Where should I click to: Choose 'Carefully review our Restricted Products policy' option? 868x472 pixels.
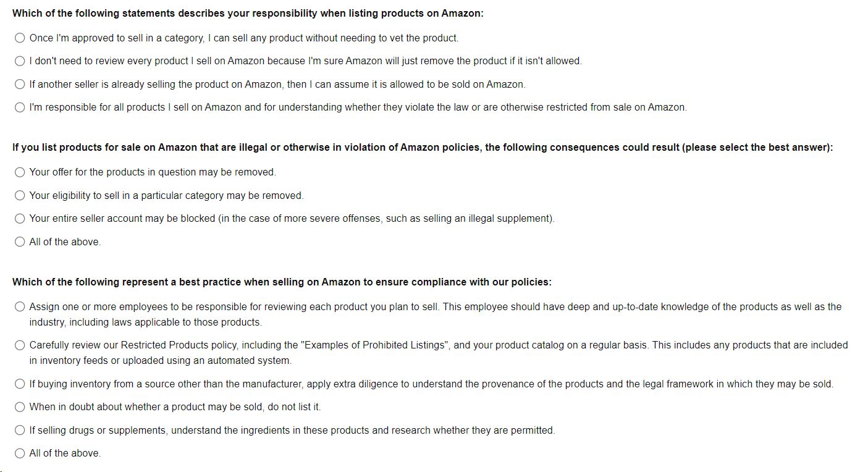tap(20, 345)
